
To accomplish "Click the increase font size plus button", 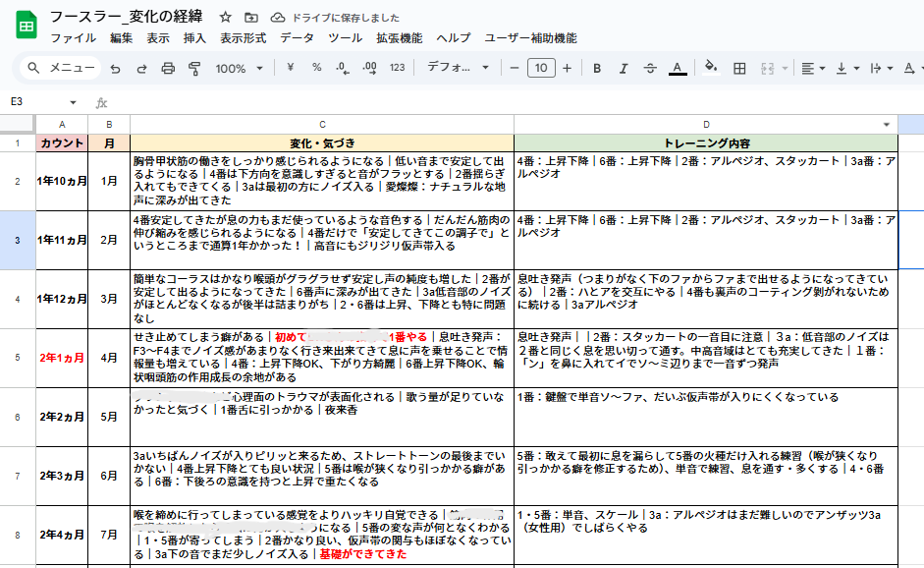I will 567,68.
